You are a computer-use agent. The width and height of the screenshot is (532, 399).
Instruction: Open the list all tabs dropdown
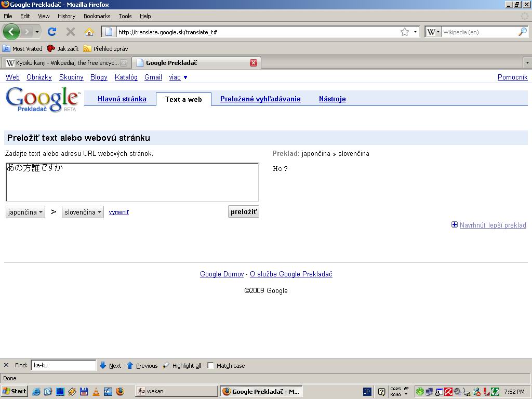(x=527, y=63)
